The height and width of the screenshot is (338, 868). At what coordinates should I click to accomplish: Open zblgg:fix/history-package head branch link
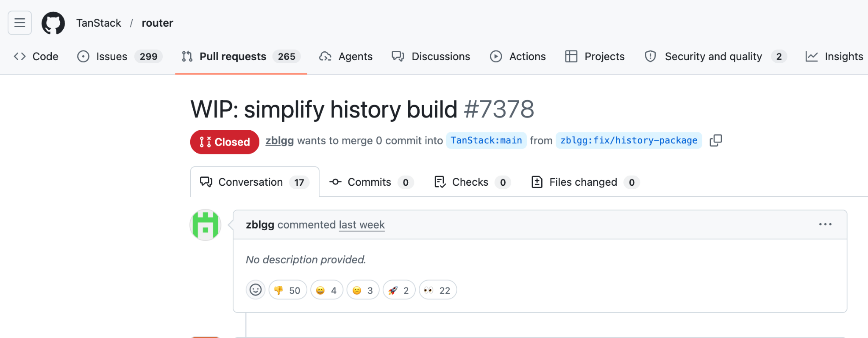[629, 140]
